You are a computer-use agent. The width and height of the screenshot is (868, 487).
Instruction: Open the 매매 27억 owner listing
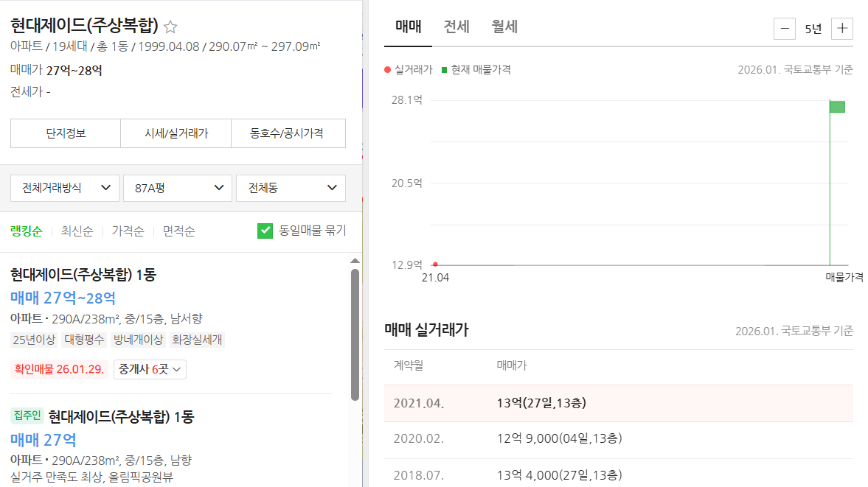point(44,440)
